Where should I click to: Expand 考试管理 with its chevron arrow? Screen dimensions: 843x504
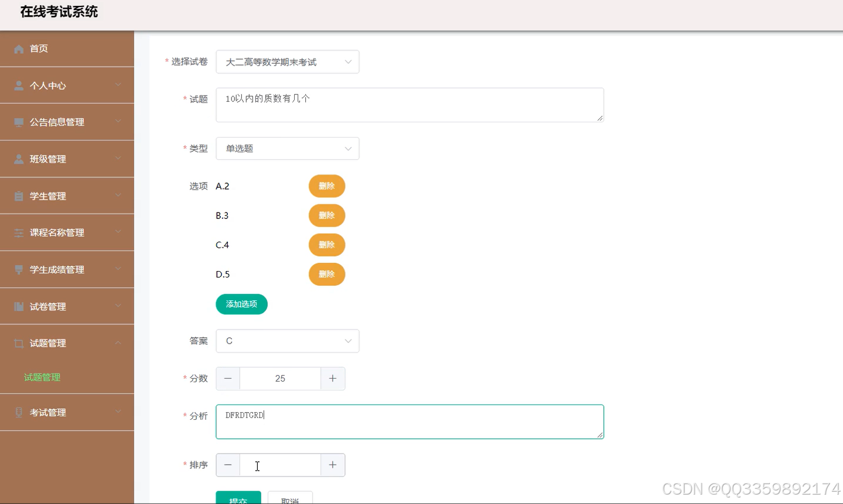[118, 412]
